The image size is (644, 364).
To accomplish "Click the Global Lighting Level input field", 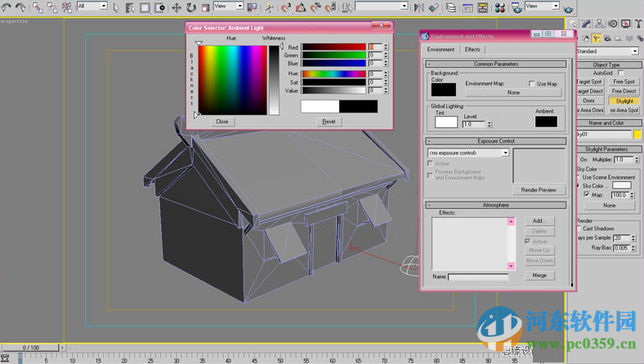I will (474, 124).
